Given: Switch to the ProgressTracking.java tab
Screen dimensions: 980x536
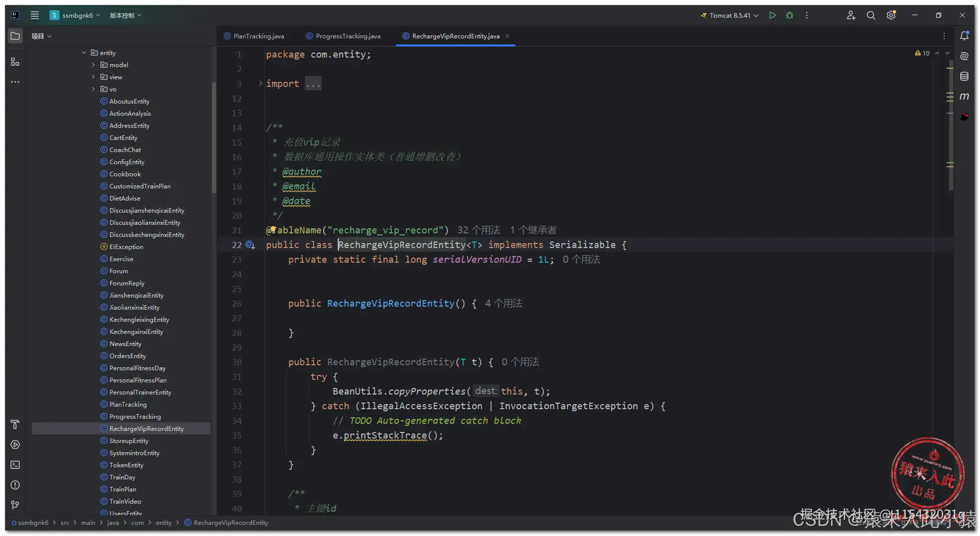Looking at the screenshot, I should pos(347,36).
